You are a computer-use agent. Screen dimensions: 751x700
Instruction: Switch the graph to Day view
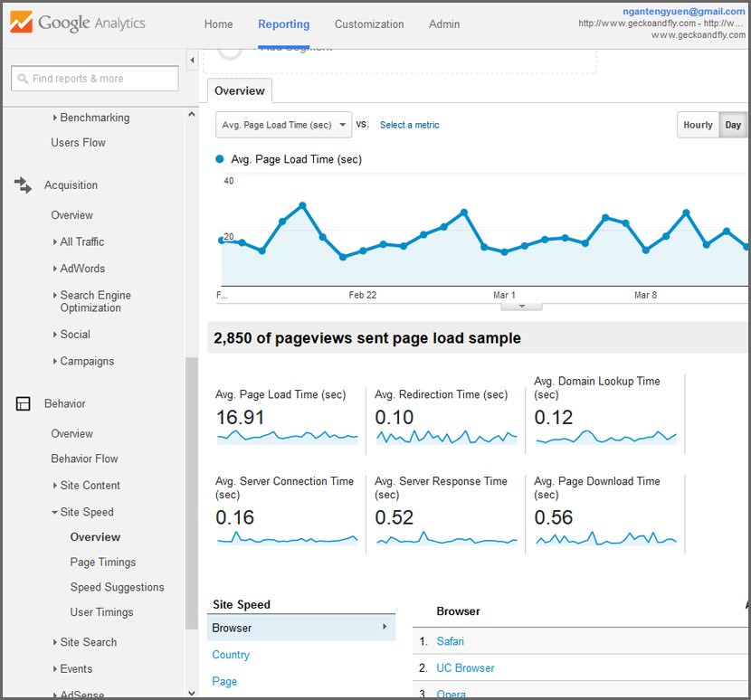pos(733,125)
